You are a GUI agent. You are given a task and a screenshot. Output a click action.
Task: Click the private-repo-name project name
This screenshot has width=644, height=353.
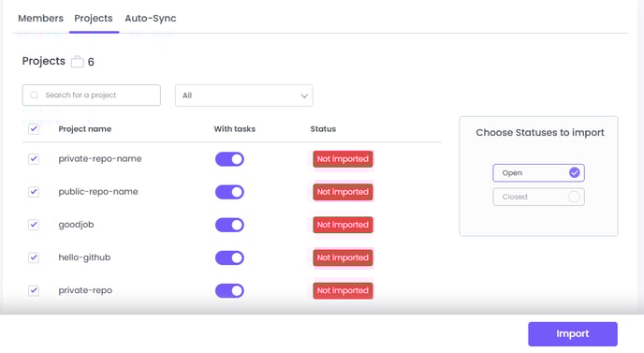[x=100, y=158]
